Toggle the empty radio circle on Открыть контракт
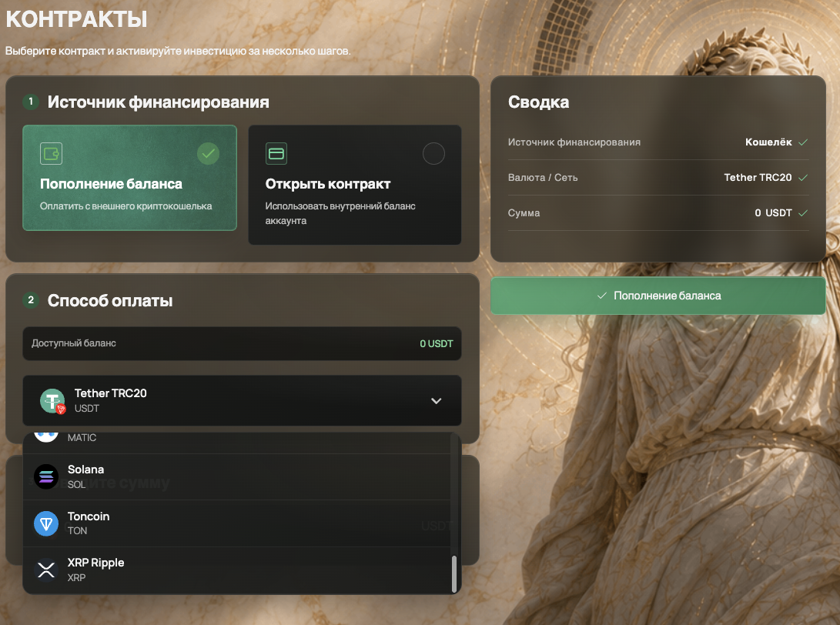Screen dimensions: 840x625 pos(433,154)
